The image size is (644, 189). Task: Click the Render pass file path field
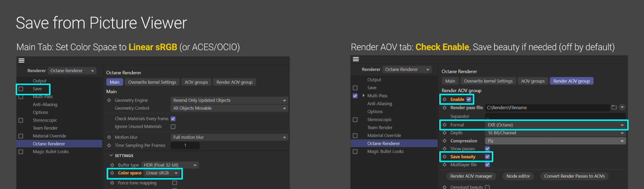click(547, 108)
